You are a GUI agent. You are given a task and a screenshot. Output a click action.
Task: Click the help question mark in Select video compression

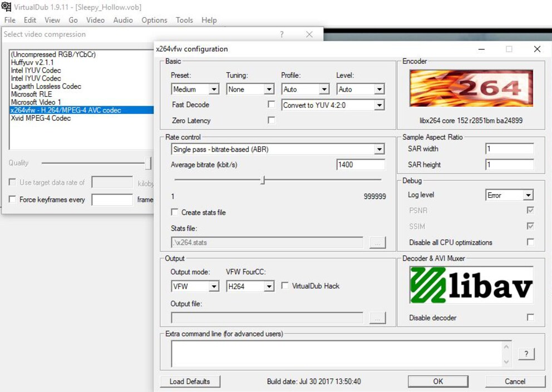pyautogui.click(x=282, y=34)
